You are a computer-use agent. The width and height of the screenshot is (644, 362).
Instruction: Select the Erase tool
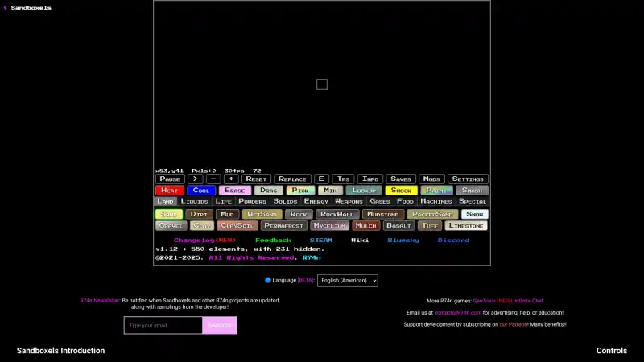coord(235,191)
